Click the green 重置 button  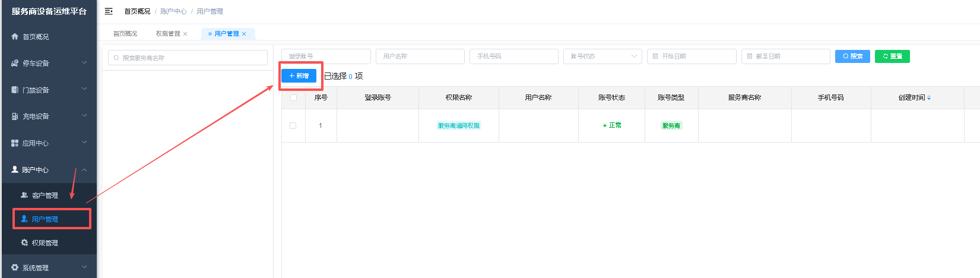click(x=892, y=56)
